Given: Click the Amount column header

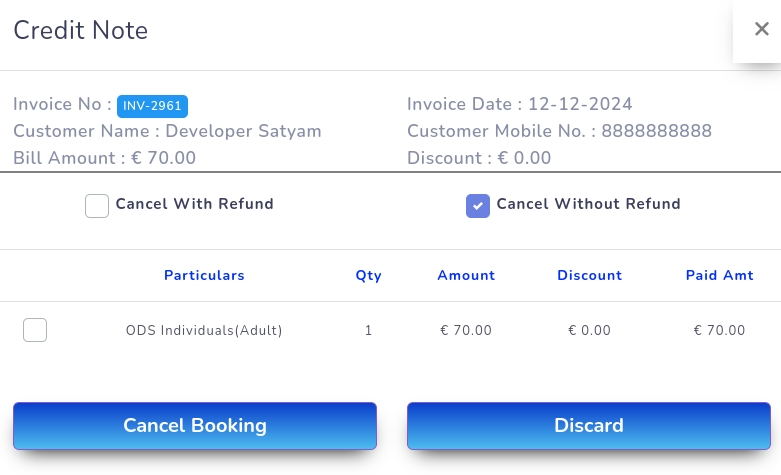Looking at the screenshot, I should (466, 276).
